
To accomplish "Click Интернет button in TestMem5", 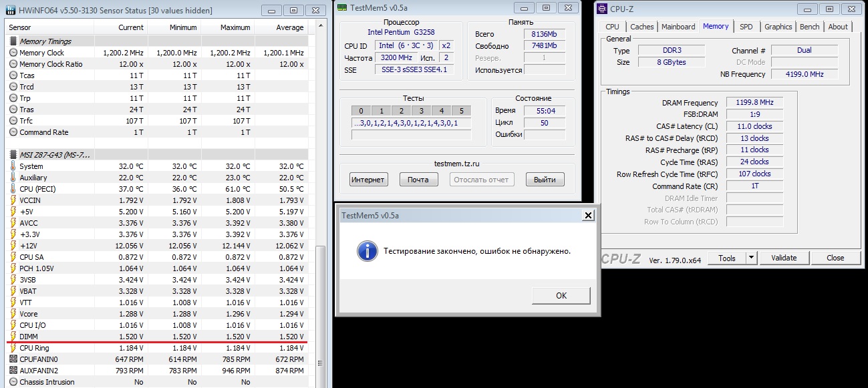I will point(368,180).
